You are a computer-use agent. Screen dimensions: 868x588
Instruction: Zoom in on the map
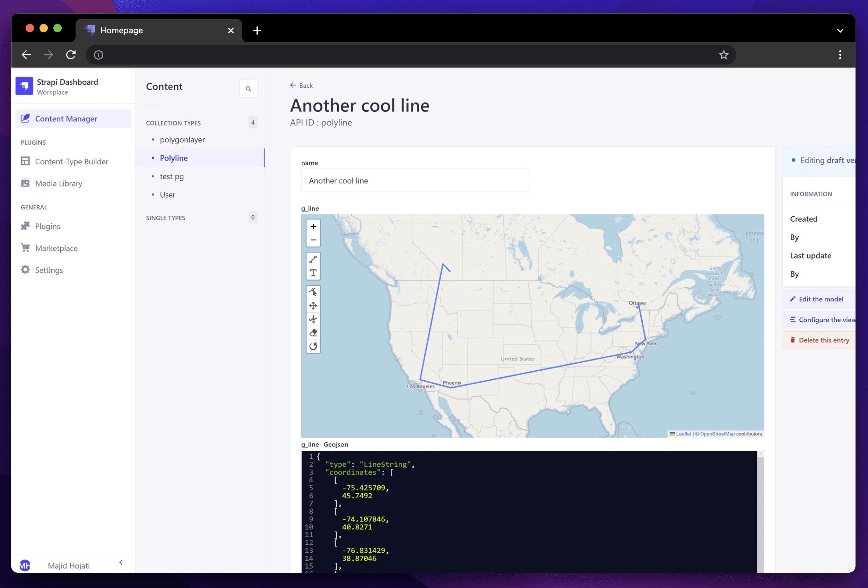point(313,226)
